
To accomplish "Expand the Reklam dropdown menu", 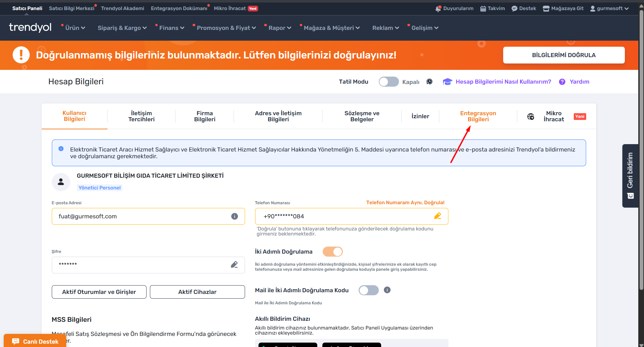I will pyautogui.click(x=386, y=28).
